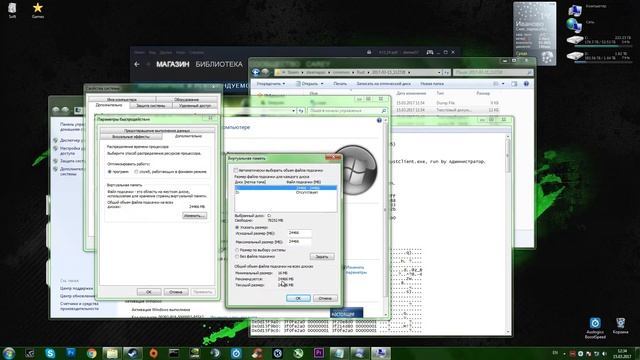Select system managed size radio button
640x360 pixels.
click(x=237, y=250)
